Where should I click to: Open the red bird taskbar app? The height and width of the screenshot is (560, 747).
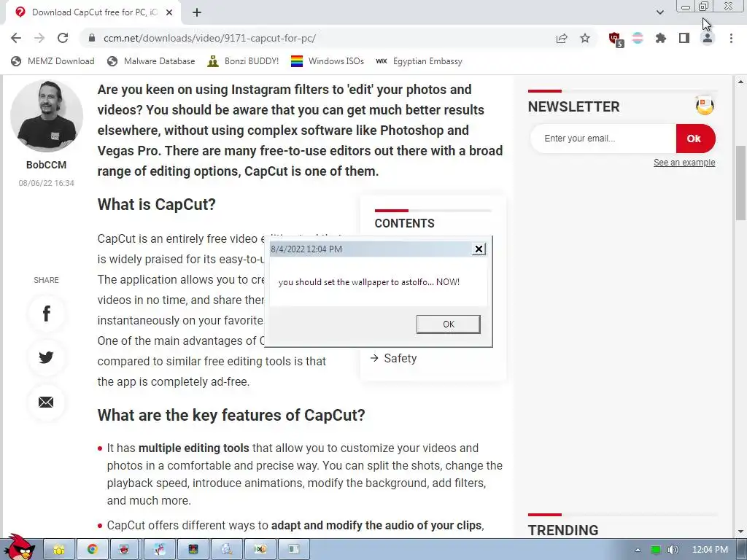pos(125,550)
